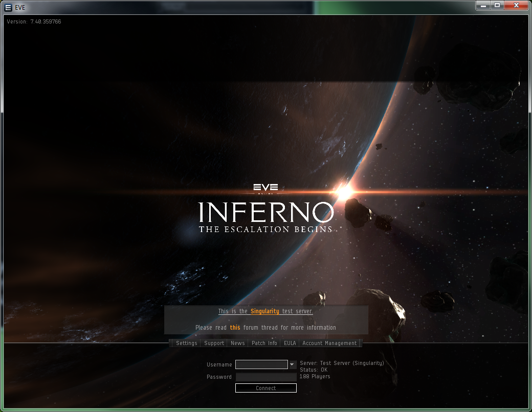Open the orange "this" forum thread link
Image resolution: width=532 pixels, height=412 pixels.
[235, 328]
